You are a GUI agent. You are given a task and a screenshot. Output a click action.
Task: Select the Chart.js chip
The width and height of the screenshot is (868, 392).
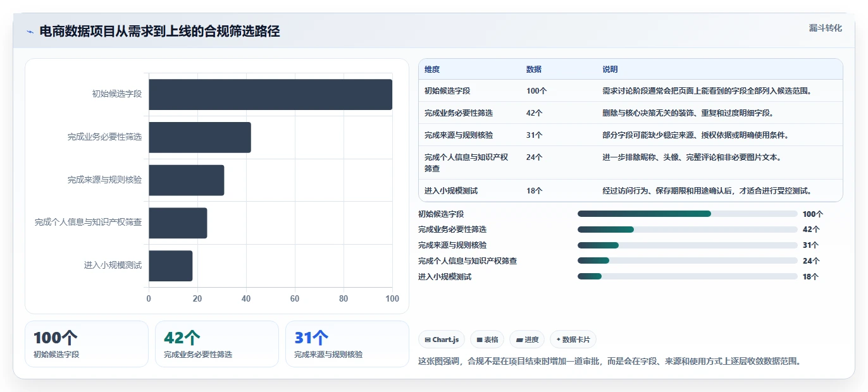click(x=442, y=340)
